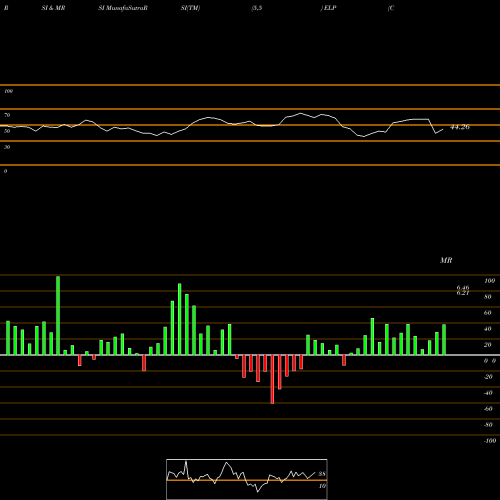Click the 80 axis label of the histogram
Image resolution: width=500 pixels, height=500 pixels.
coord(488,297)
